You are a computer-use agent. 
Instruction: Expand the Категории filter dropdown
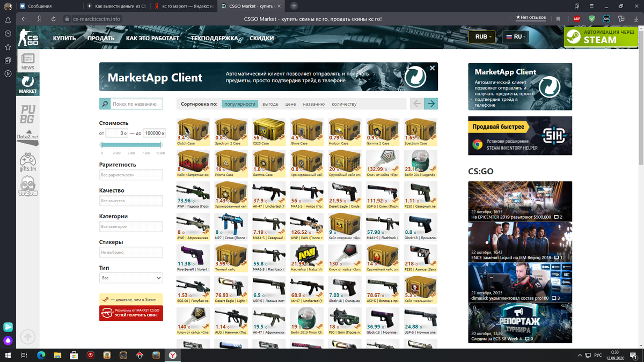click(131, 226)
